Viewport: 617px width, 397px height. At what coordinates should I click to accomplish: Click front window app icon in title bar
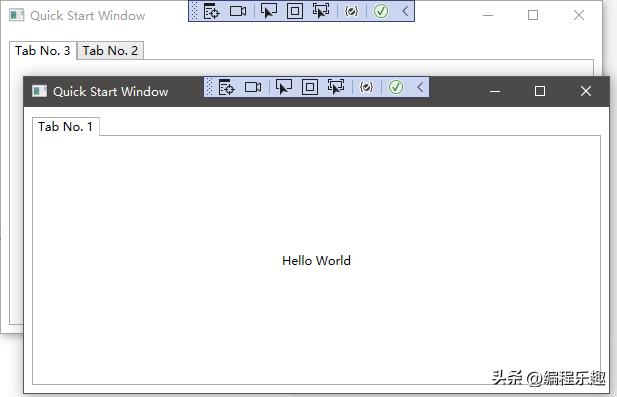[x=39, y=91]
